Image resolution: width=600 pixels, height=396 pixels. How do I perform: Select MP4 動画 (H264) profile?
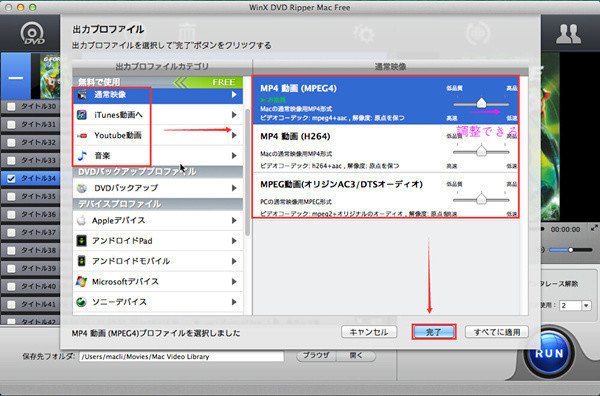click(385, 148)
